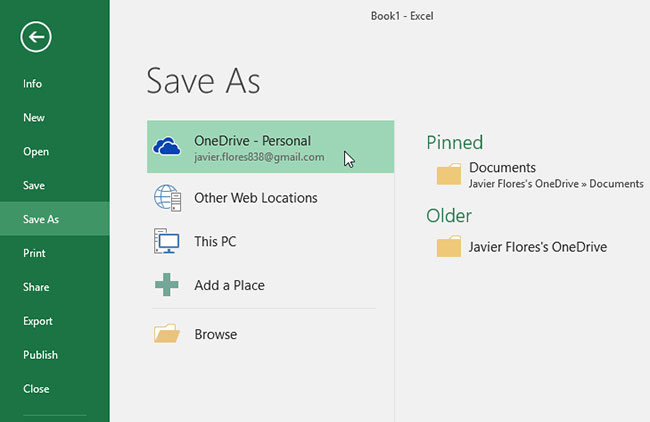Select Save As in the sidebar
This screenshot has height=422, width=650.
pyautogui.click(x=55, y=219)
